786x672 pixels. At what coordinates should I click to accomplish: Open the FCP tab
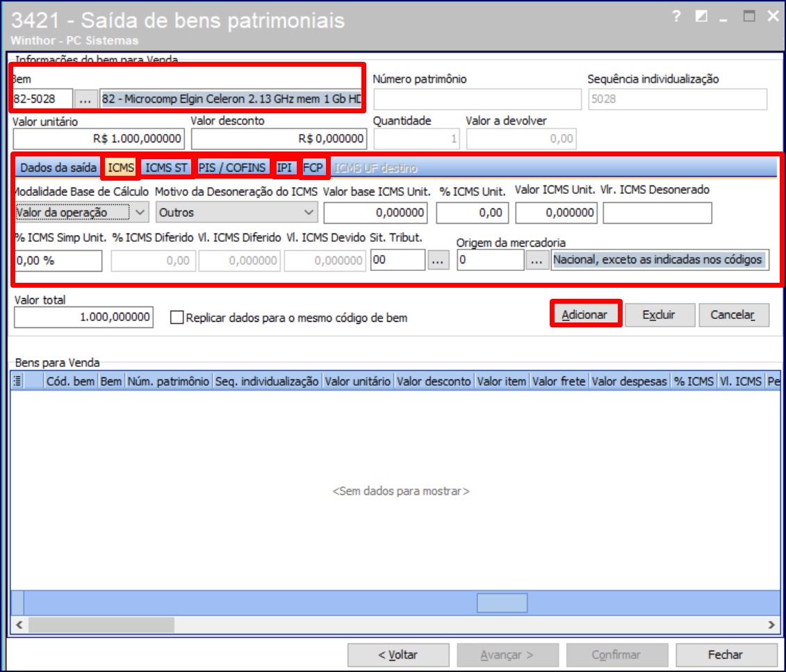[313, 168]
